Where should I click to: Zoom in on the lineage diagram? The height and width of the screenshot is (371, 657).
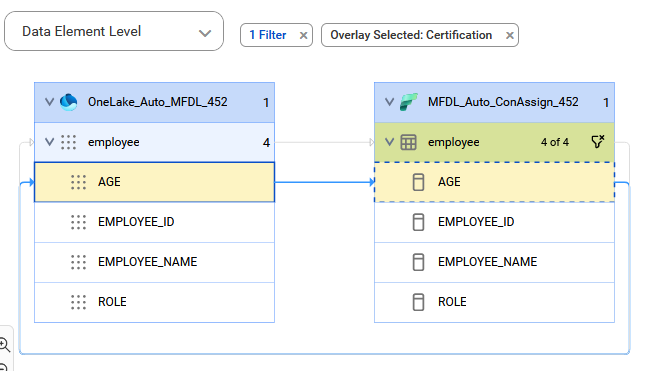5,345
